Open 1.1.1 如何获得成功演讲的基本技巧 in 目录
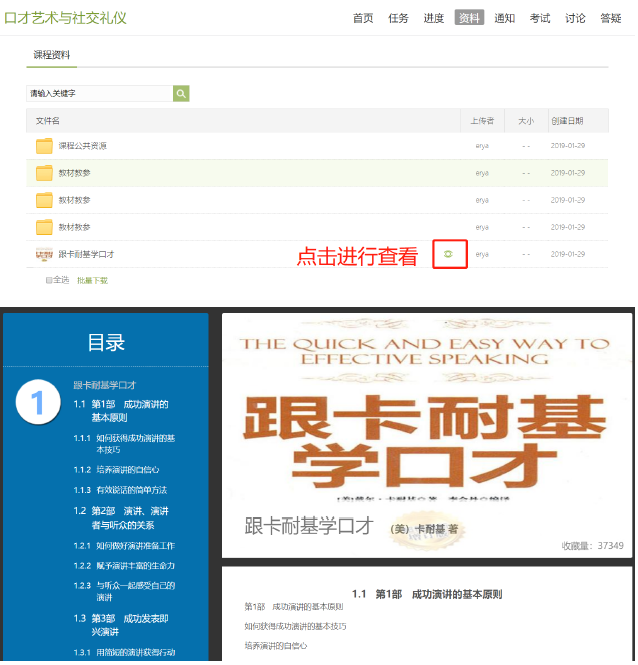 coord(124,445)
